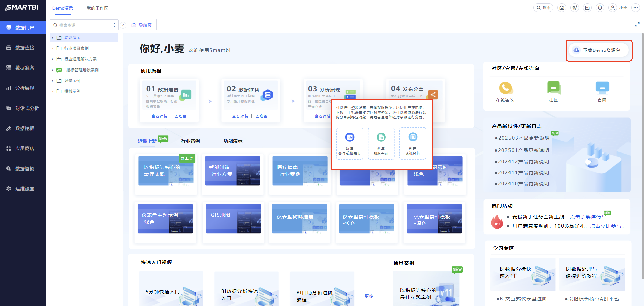This screenshot has width=644, height=306.
Task: Open the 智能制造-行业方案 thumbnail
Action: pos(232,171)
